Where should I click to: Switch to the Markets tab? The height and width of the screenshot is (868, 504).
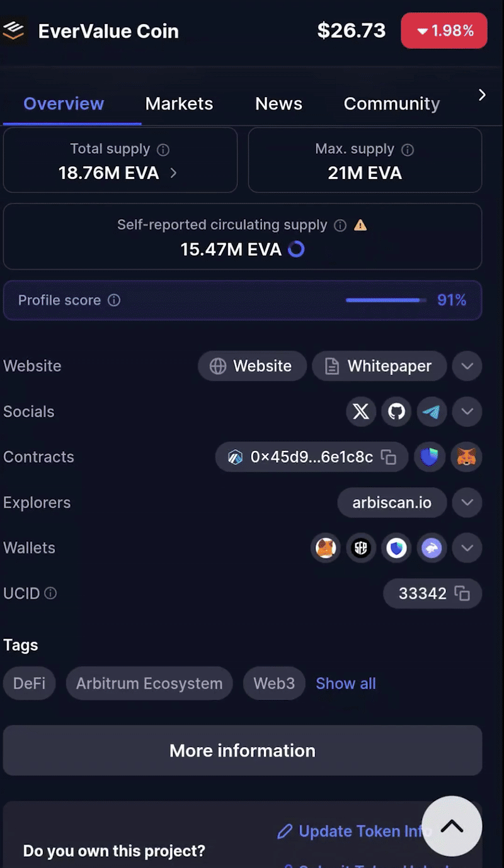coord(179,104)
